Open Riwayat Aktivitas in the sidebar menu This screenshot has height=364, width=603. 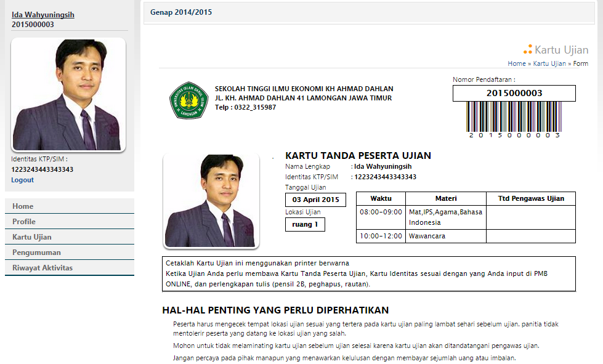pyautogui.click(x=42, y=268)
